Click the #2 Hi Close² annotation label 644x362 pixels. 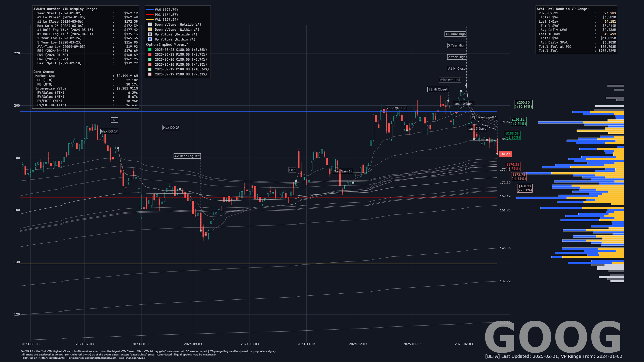[x=438, y=89]
